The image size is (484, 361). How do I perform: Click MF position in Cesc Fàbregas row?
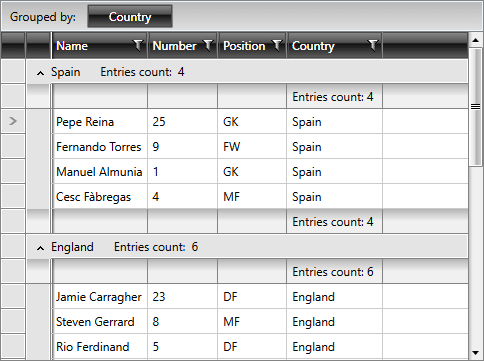point(252,196)
